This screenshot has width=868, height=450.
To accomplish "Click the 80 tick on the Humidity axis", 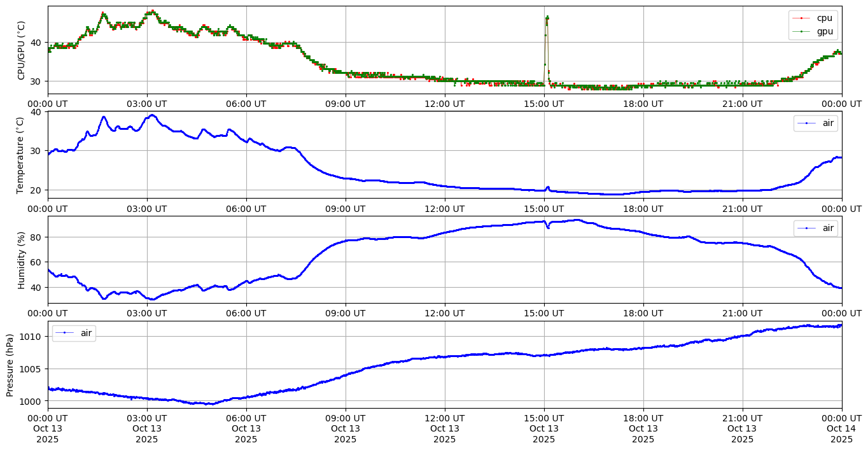I will (x=36, y=237).
